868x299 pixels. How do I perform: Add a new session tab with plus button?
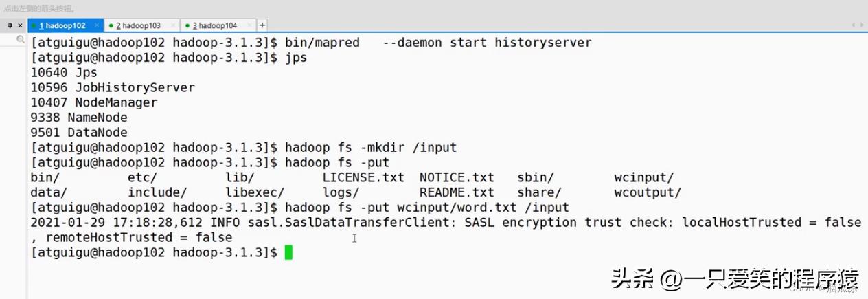(262, 25)
